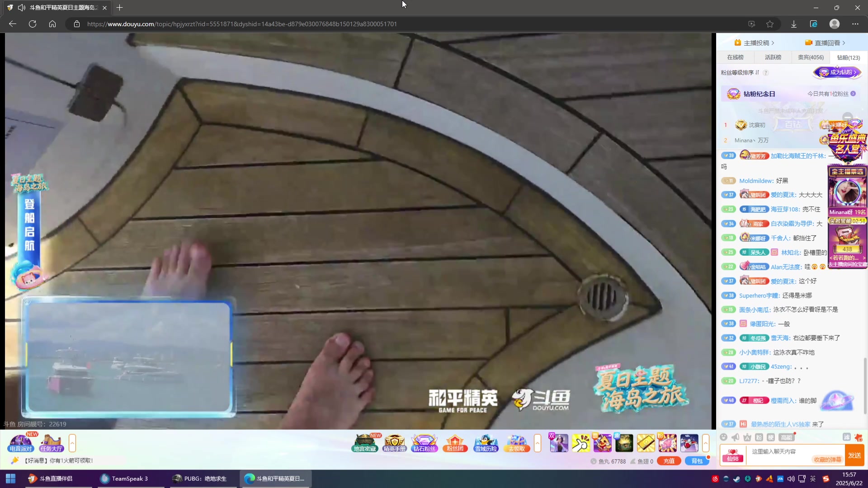The width and height of the screenshot is (868, 488).
Task: Open 主播投稿 streamer submissions
Action: pos(754,43)
